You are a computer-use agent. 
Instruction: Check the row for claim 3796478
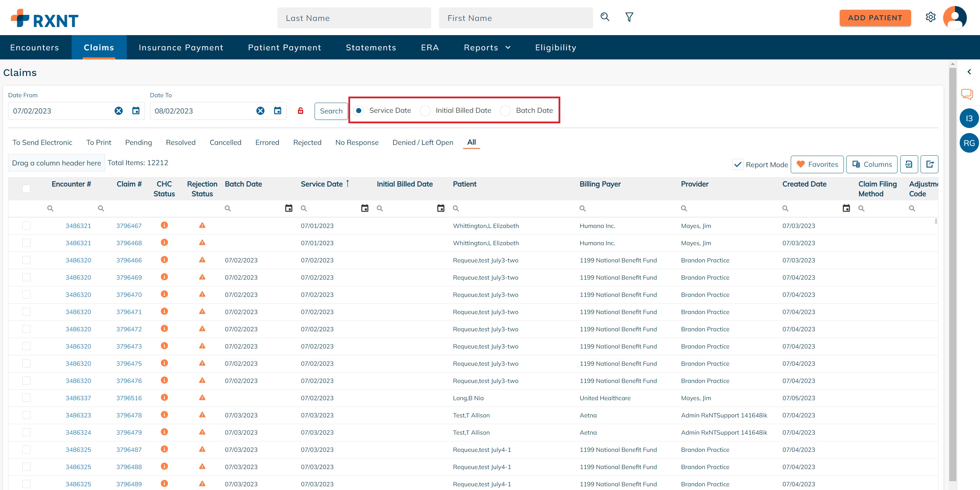point(26,415)
